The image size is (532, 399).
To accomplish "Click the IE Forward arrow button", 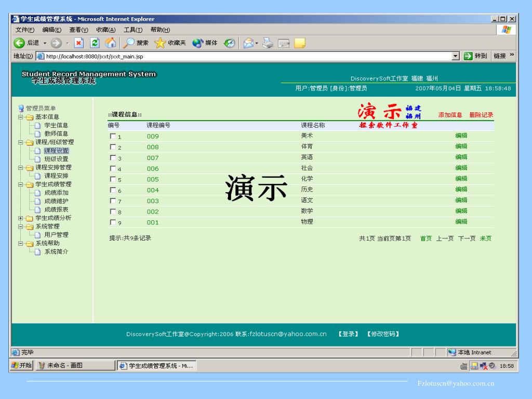I will [56, 43].
